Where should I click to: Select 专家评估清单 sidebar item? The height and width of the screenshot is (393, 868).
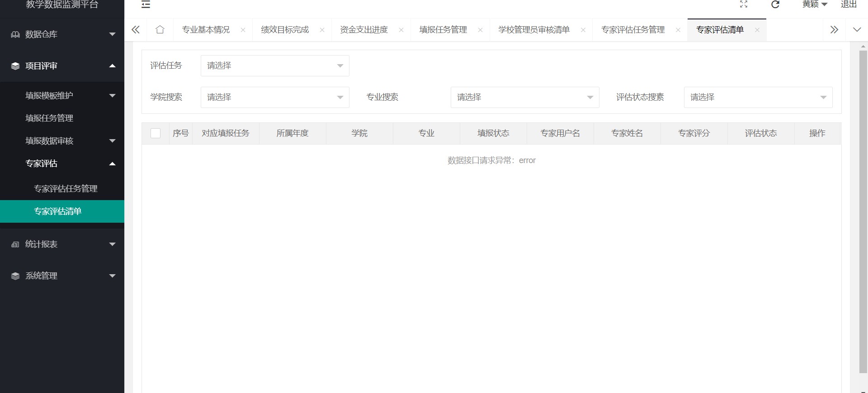point(62,211)
